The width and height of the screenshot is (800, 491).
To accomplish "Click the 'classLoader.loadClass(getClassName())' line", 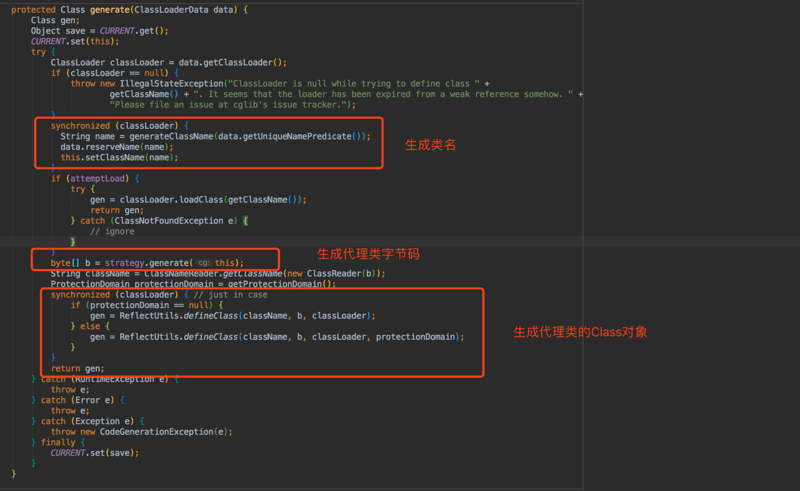I will pos(198,200).
